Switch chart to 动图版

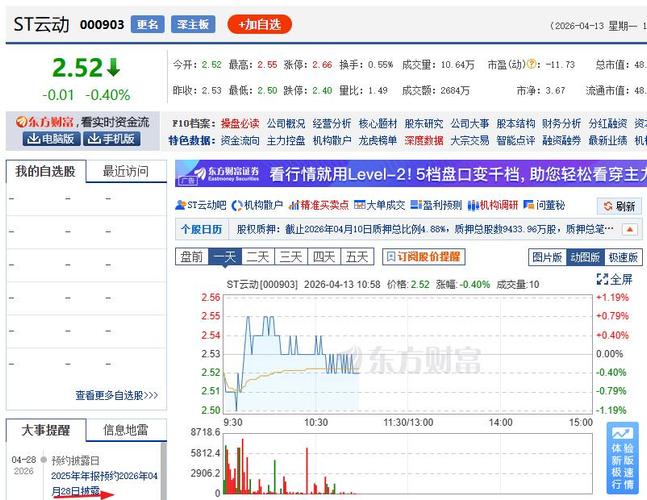[x=585, y=257]
